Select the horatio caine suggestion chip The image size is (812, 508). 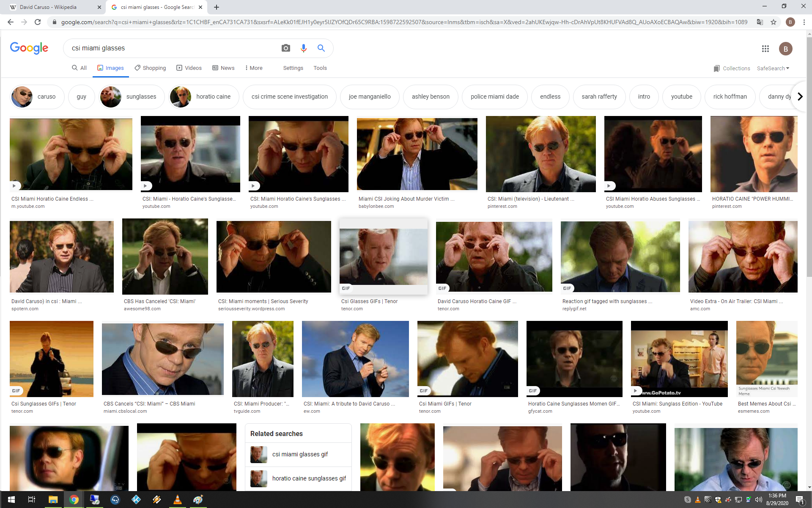(204, 97)
